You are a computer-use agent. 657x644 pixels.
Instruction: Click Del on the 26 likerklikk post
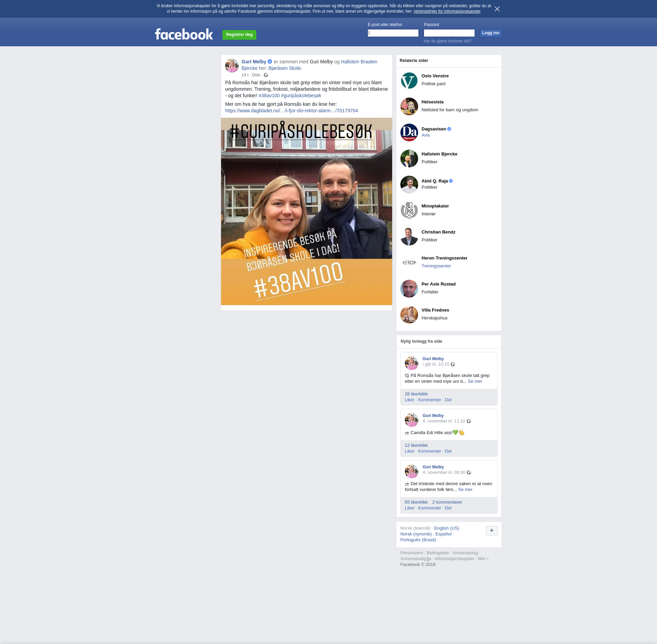tap(448, 400)
